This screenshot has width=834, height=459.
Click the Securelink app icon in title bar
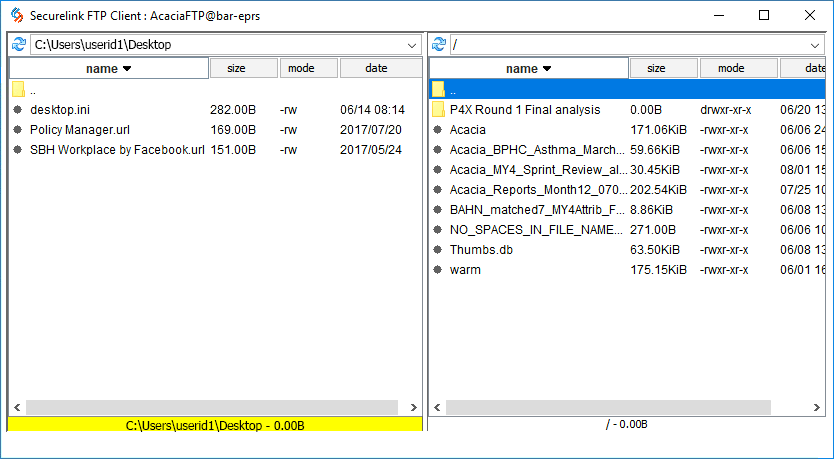[16, 15]
